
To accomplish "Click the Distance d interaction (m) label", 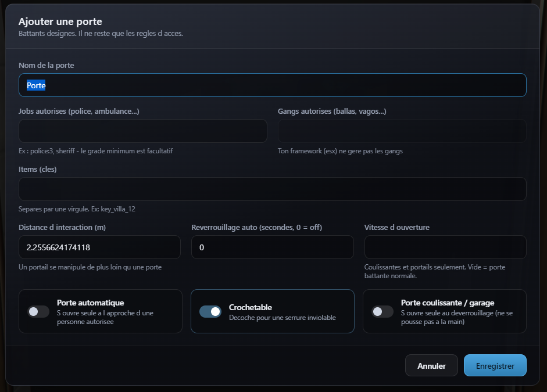I will (62, 227).
